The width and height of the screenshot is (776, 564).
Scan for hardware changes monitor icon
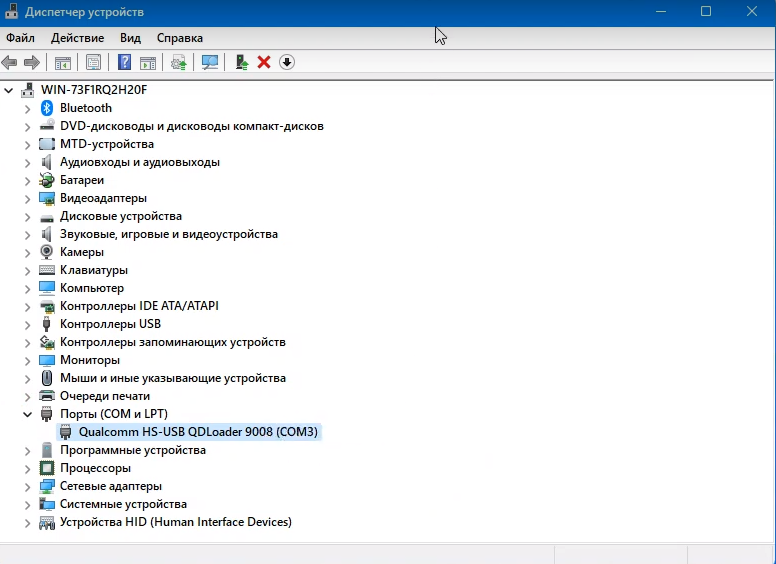(210, 62)
